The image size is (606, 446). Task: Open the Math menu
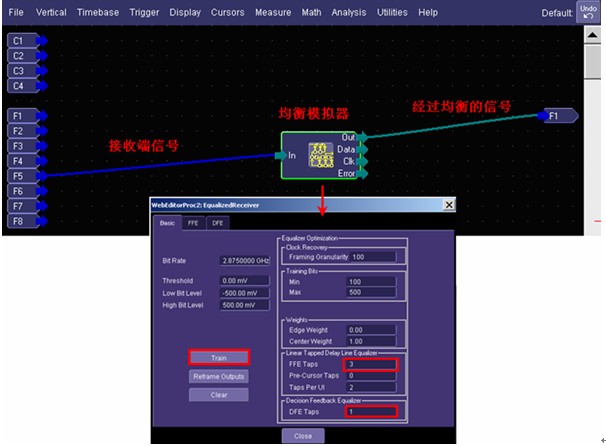tap(311, 13)
